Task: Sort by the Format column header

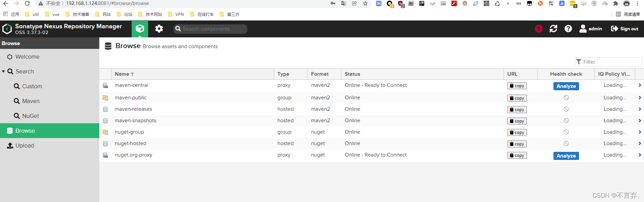Action: (x=324, y=74)
